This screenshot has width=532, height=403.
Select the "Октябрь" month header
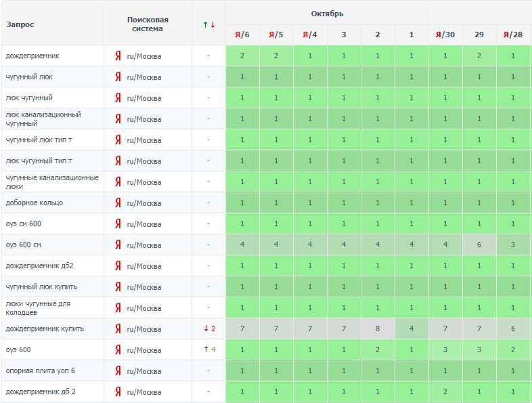click(x=327, y=14)
